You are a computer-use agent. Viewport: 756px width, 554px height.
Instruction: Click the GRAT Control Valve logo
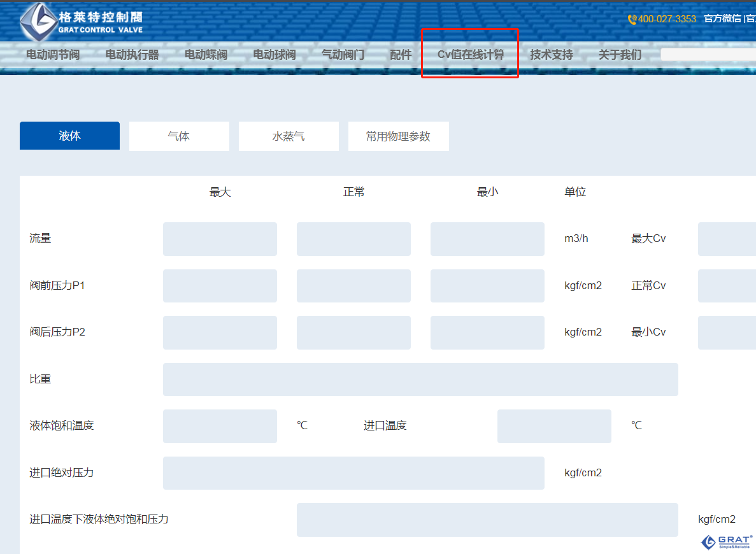[x=81, y=21]
